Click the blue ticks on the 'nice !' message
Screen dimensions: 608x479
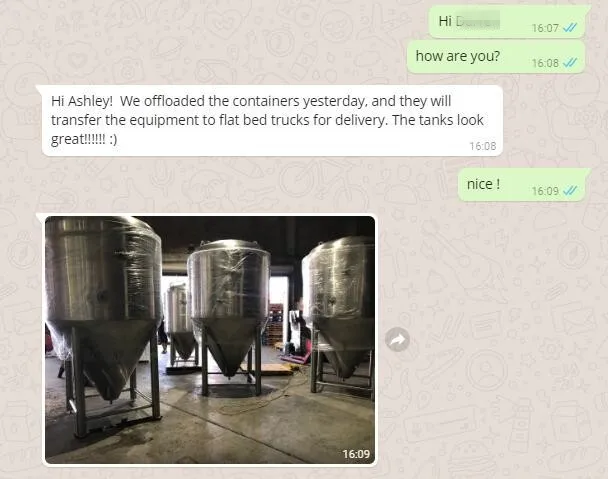570,190
